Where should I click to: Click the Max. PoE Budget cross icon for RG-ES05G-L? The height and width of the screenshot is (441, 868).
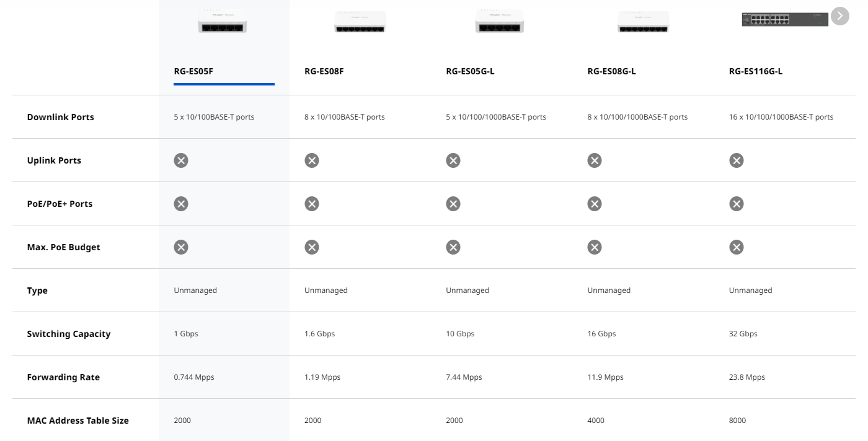[x=453, y=247]
